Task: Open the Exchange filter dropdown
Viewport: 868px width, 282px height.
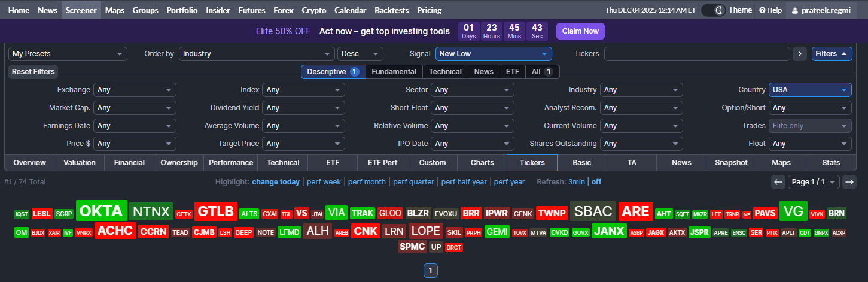Action: pos(135,90)
